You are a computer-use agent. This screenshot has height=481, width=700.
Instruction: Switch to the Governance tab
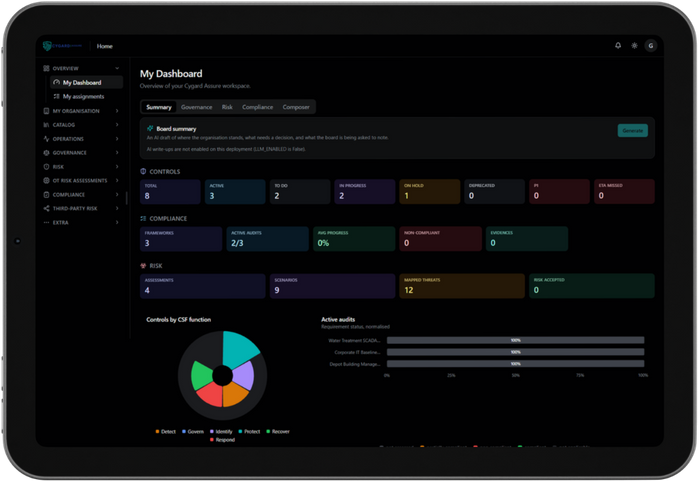point(196,107)
